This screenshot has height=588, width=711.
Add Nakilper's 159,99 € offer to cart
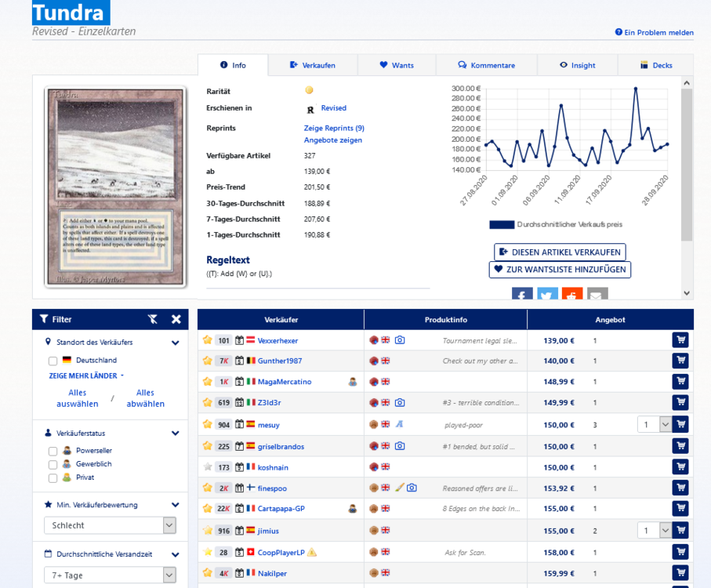[x=680, y=573]
